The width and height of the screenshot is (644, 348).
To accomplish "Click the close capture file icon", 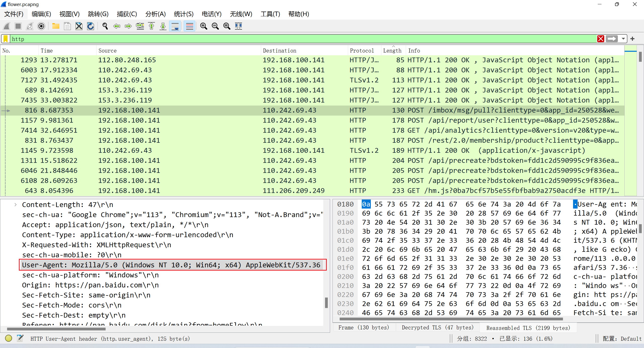I will tap(79, 26).
